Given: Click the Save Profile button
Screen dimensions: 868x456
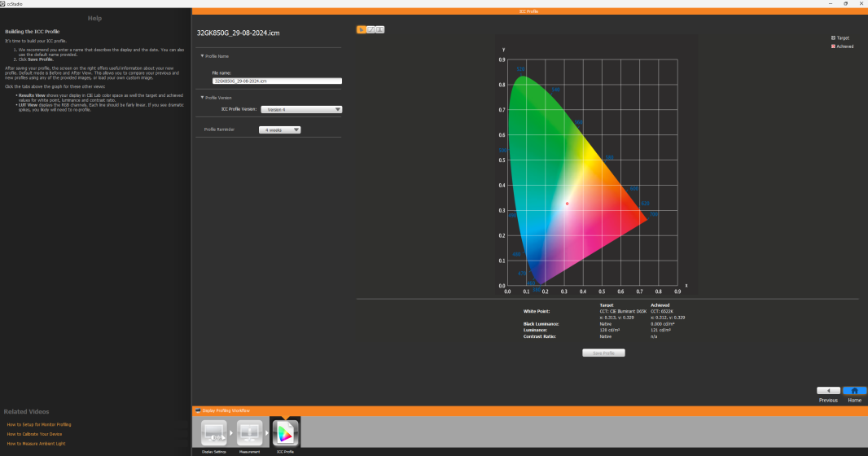Looking at the screenshot, I should (603, 353).
